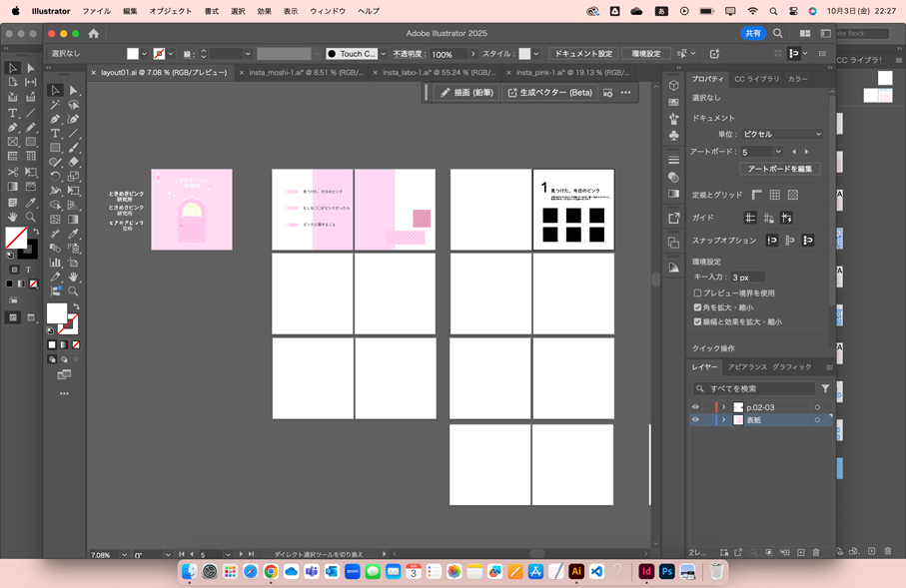The height and width of the screenshot is (588, 906).
Task: Select the Direct Selection tool in toolbar
Action: 73,90
